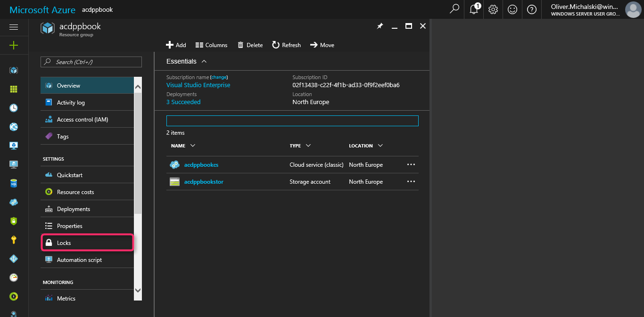This screenshot has height=317, width=644.
Task: Open the Locks menu item
Action: (x=87, y=243)
